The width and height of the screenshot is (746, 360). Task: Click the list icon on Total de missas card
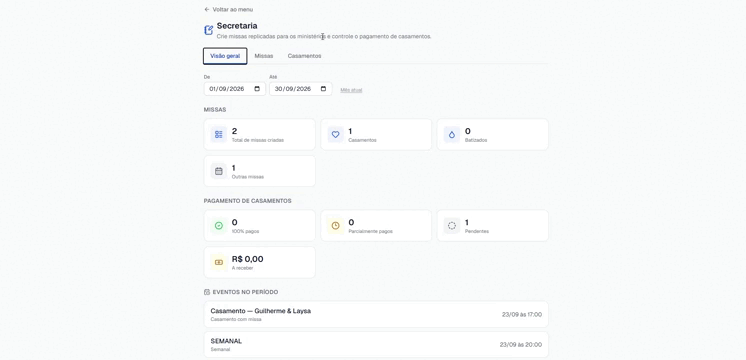click(x=219, y=135)
